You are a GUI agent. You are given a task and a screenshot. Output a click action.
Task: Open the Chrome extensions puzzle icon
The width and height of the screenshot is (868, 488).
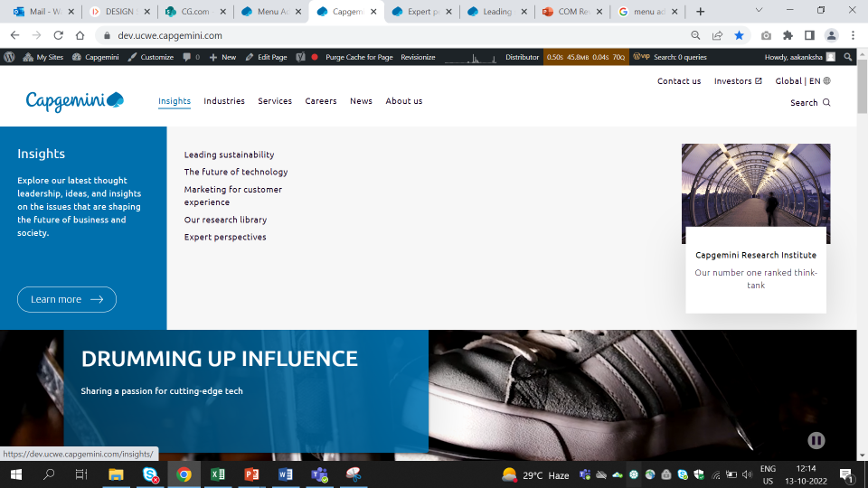coord(788,35)
